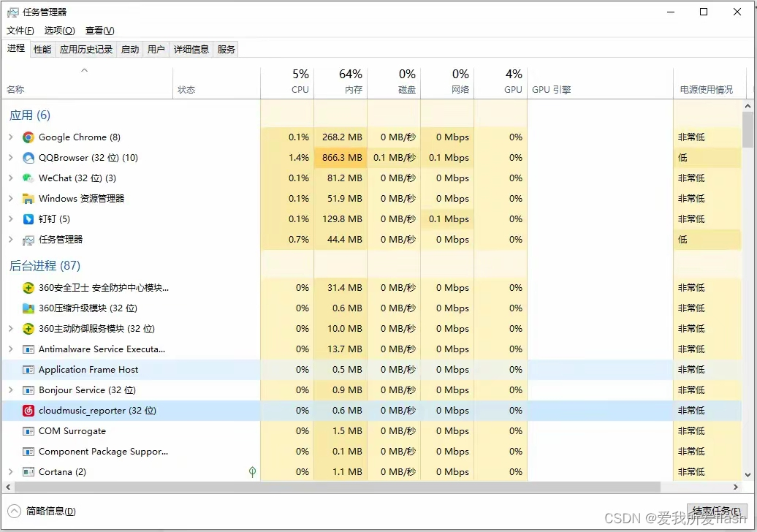Click the horizontal scrollbar left arrow

click(8, 487)
